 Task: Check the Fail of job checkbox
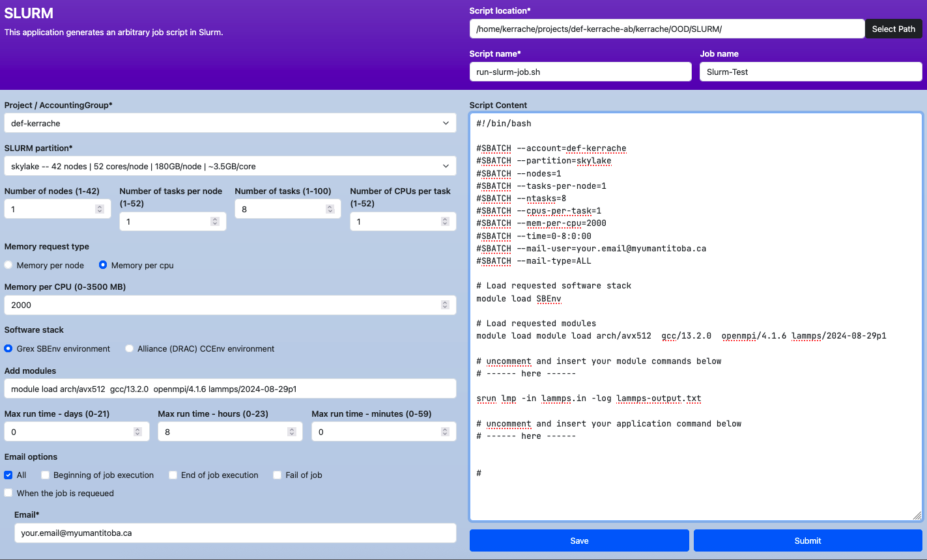click(x=278, y=475)
